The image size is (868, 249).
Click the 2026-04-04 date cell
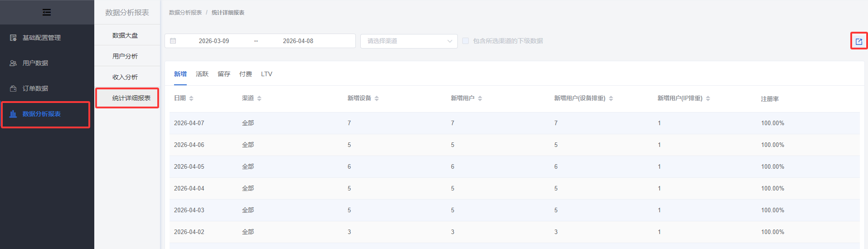click(x=189, y=188)
